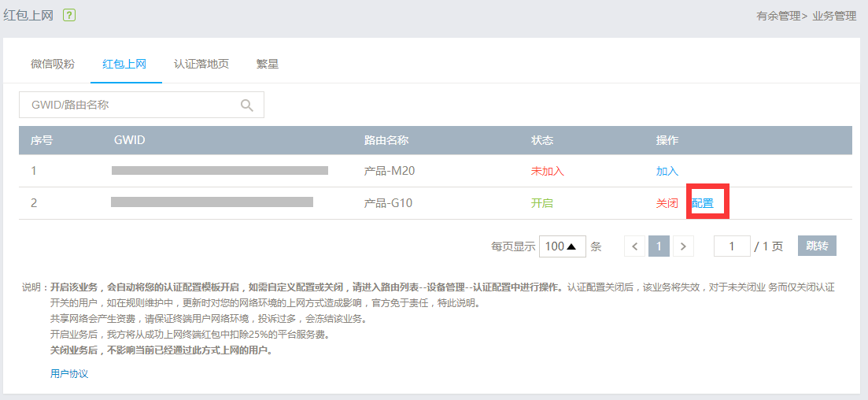Go to next page arrow
The image size is (868, 400).
(x=683, y=246)
